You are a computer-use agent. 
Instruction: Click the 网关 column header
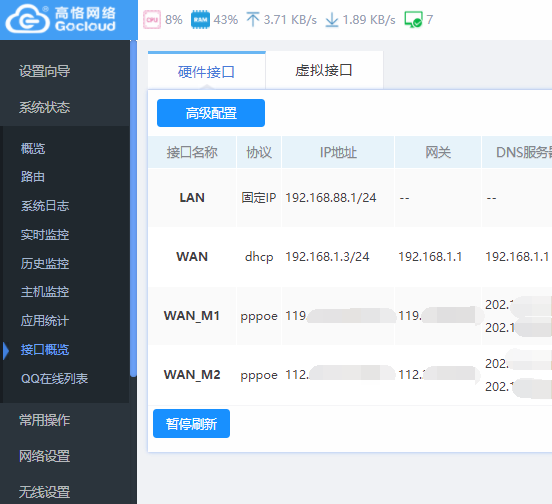pos(438,152)
